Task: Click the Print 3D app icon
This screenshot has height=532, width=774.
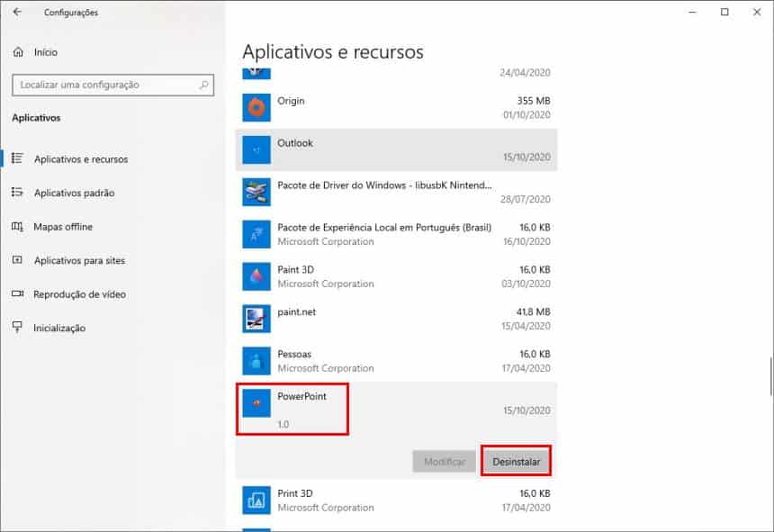Action: tap(256, 500)
